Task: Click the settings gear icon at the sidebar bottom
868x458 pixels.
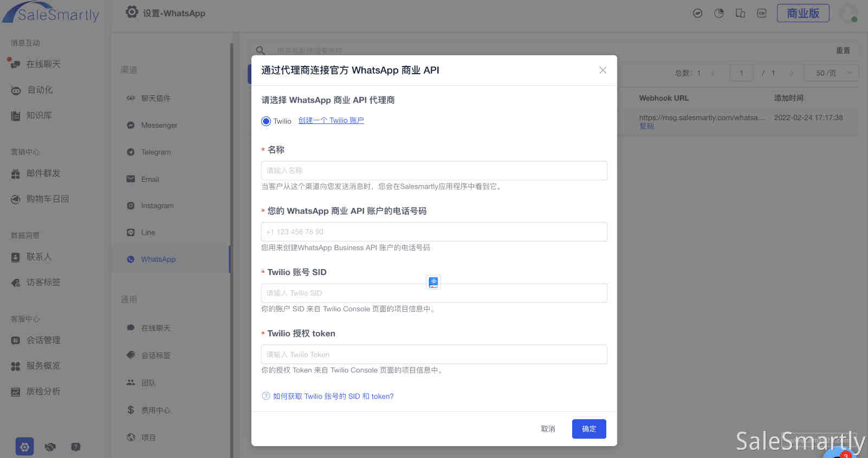Action: point(24,447)
